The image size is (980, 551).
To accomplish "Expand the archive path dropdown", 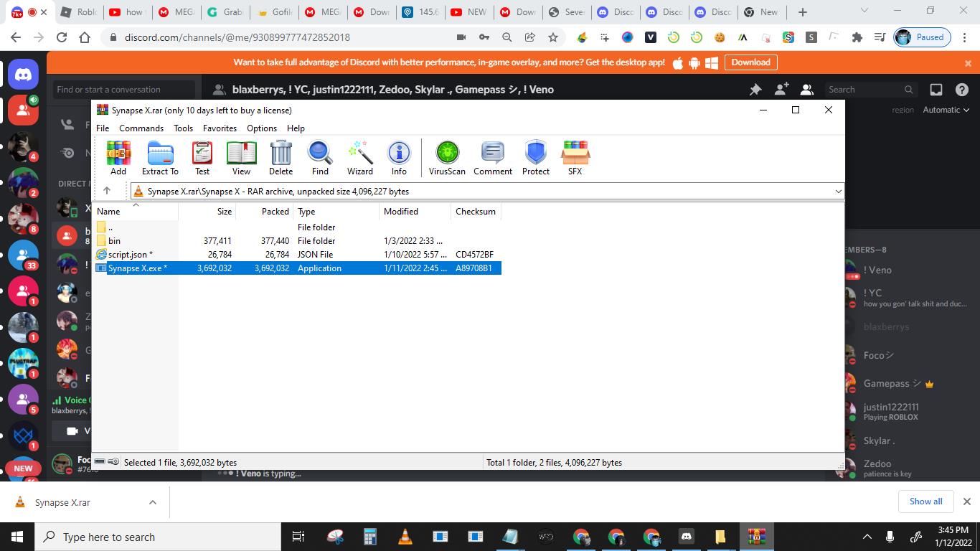I will point(837,192).
